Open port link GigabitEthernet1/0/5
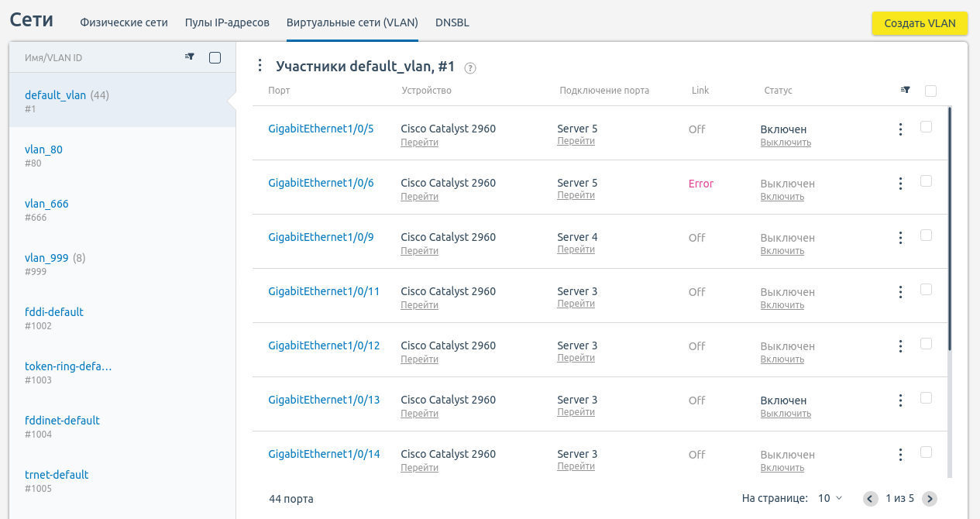The image size is (980, 519). tap(321, 129)
